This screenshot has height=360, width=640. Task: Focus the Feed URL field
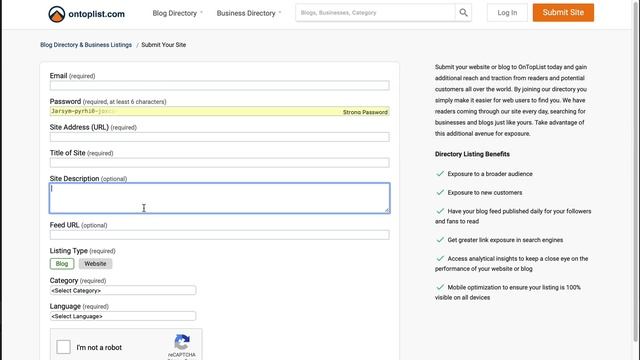pos(220,235)
